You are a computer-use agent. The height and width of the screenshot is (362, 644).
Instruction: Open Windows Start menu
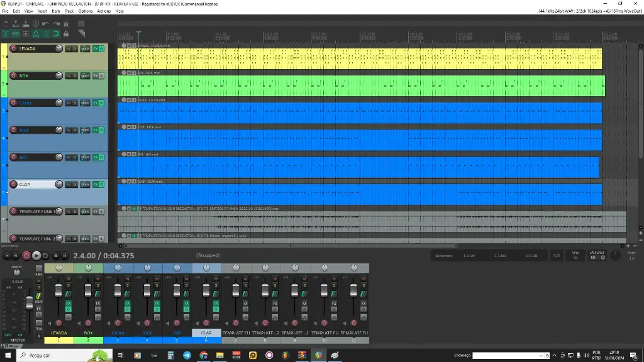(8, 356)
